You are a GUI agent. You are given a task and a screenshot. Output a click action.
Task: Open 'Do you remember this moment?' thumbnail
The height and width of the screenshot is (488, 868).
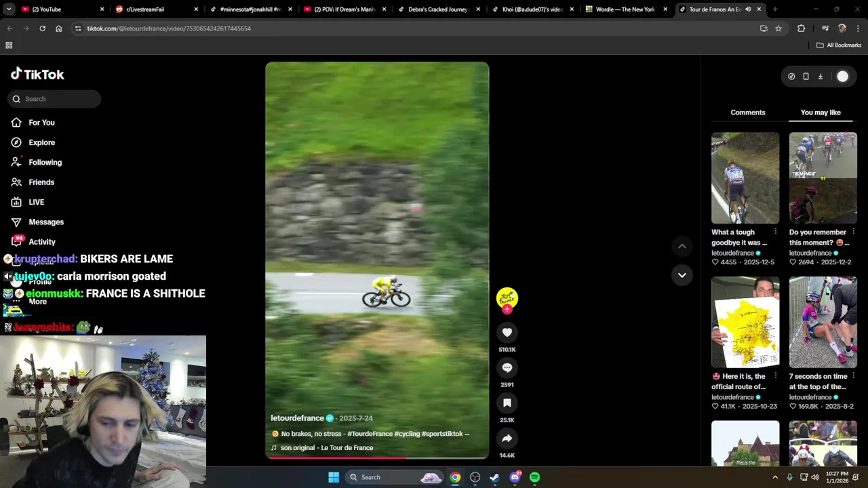tap(823, 178)
